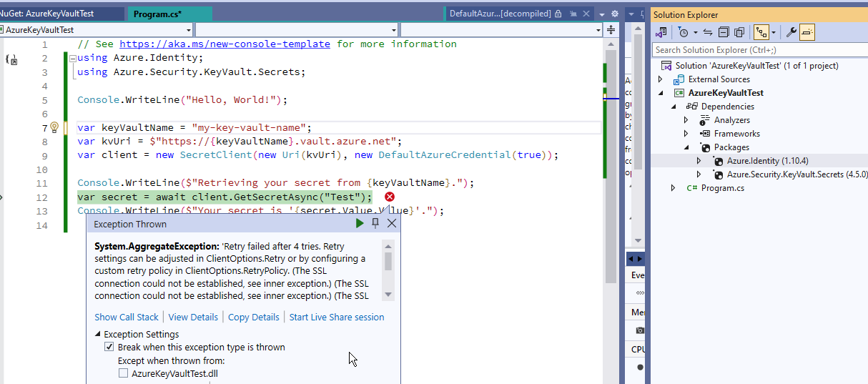Collapse the using directives on line 2
The image size is (868, 384).
coord(73,58)
